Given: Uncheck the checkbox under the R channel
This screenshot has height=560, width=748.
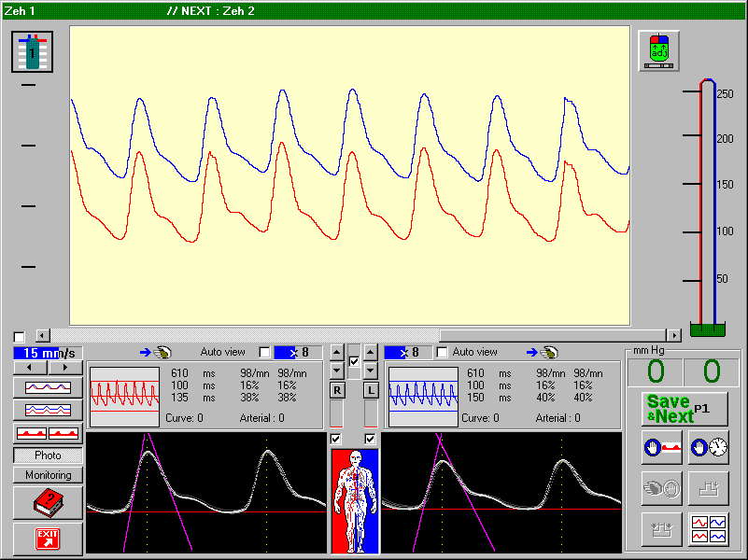Looking at the screenshot, I should point(336,439).
